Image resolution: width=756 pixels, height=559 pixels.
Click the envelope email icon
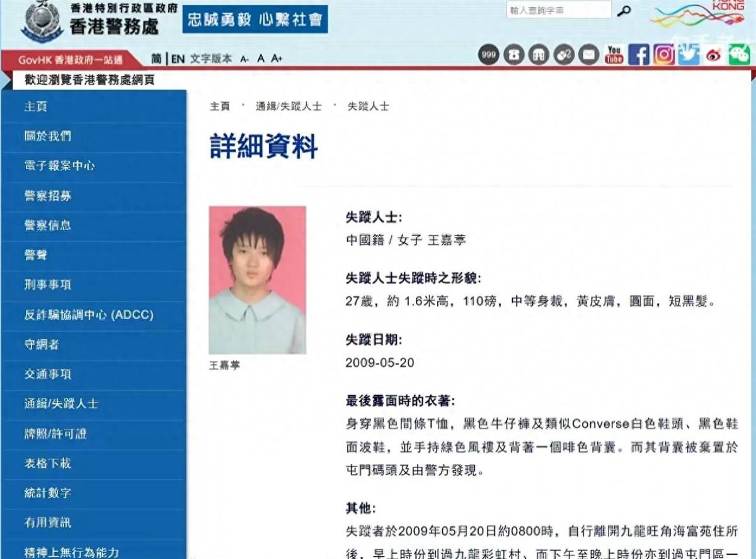[x=588, y=55]
